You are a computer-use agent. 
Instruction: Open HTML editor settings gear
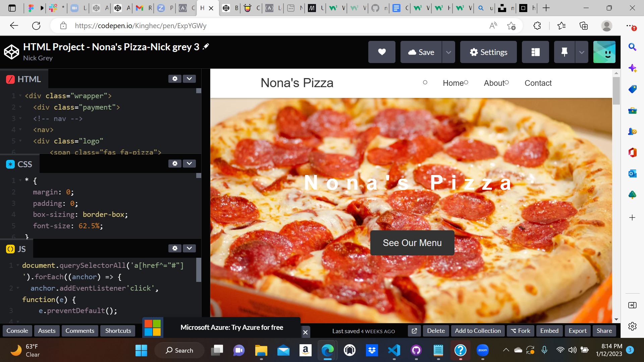click(175, 78)
